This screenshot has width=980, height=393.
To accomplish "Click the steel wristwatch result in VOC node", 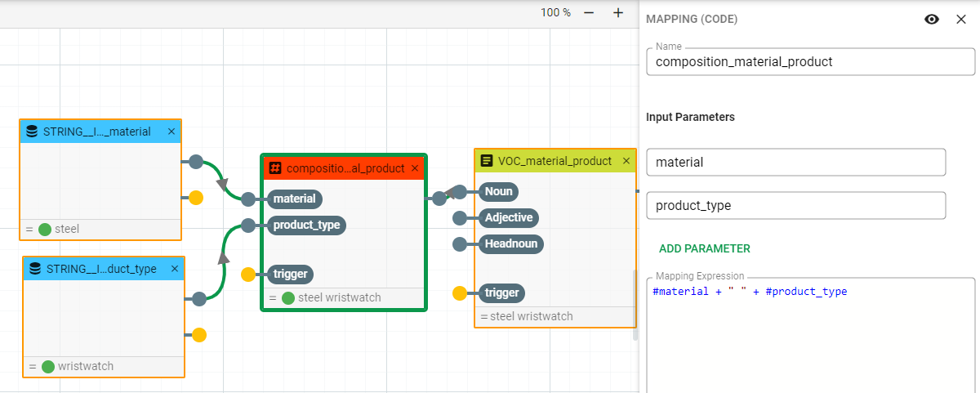I will pyautogui.click(x=532, y=316).
